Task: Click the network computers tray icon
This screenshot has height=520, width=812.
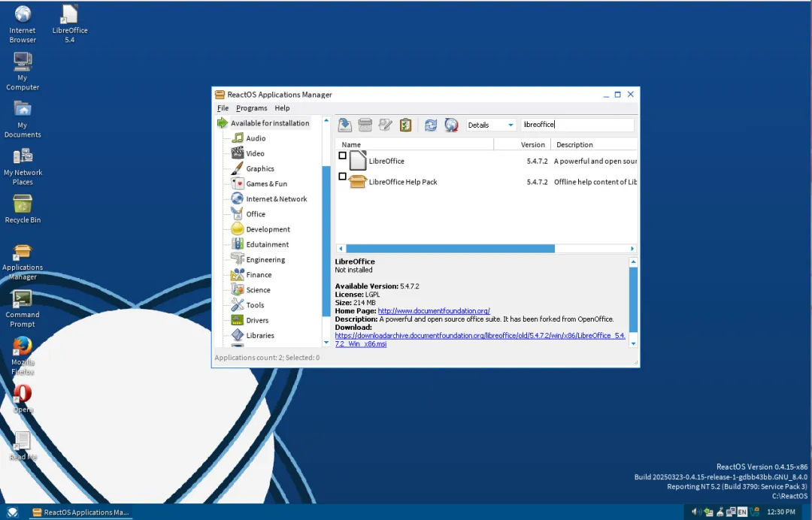Action: [x=732, y=512]
